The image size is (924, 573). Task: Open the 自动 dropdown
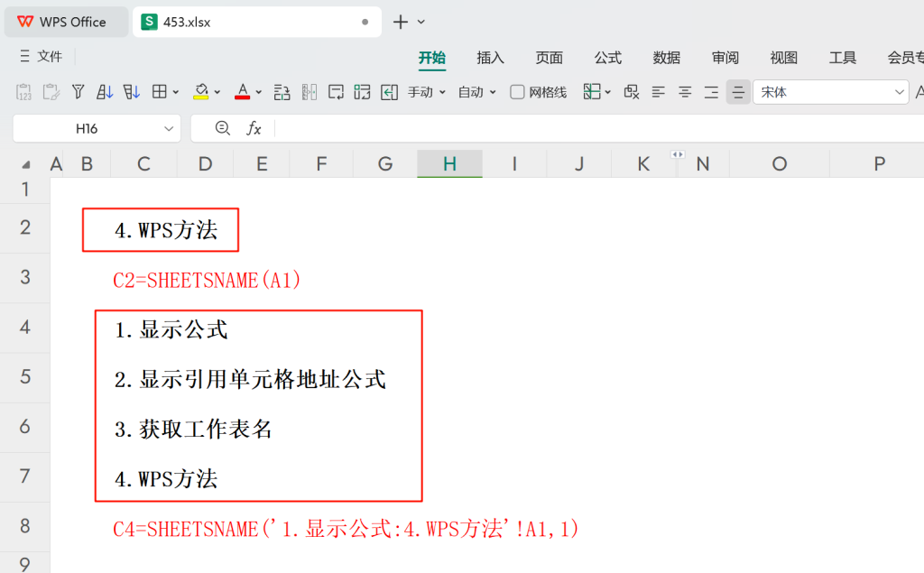476,92
